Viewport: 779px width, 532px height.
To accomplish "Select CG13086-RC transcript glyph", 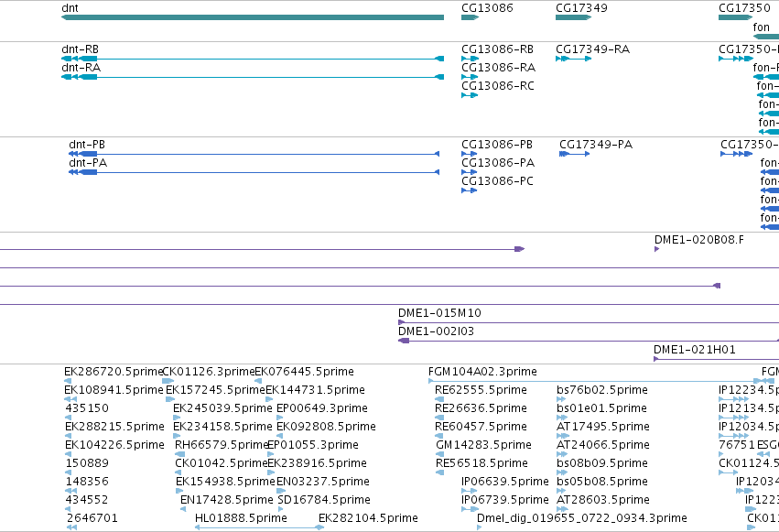I will coord(470,95).
